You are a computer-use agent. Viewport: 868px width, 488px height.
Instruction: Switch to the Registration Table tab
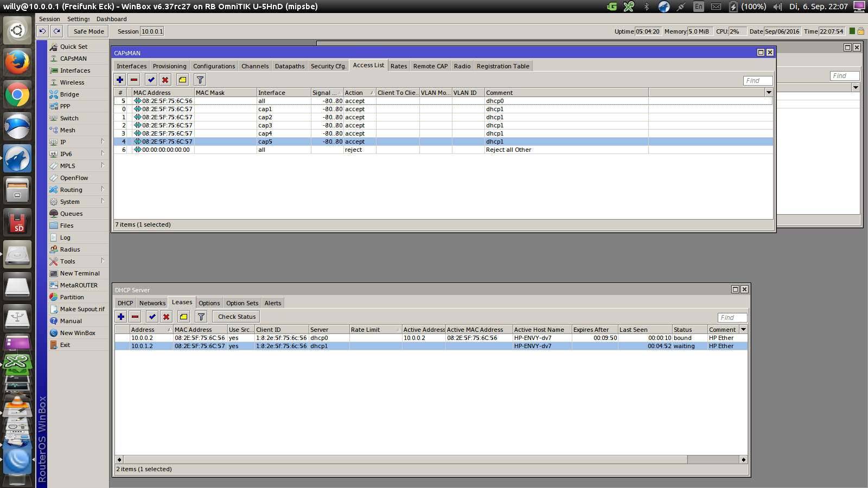[x=503, y=66]
